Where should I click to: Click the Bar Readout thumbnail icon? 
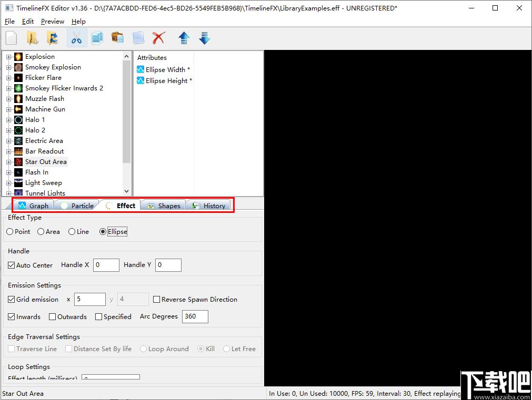click(x=18, y=151)
